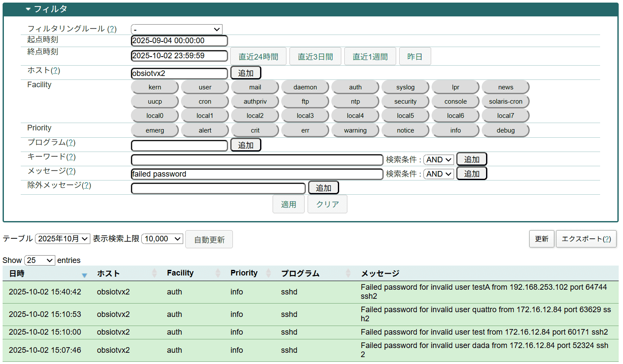The width and height of the screenshot is (623, 364).
Task: Click the ホスト column sort icon
Action: click(154, 273)
